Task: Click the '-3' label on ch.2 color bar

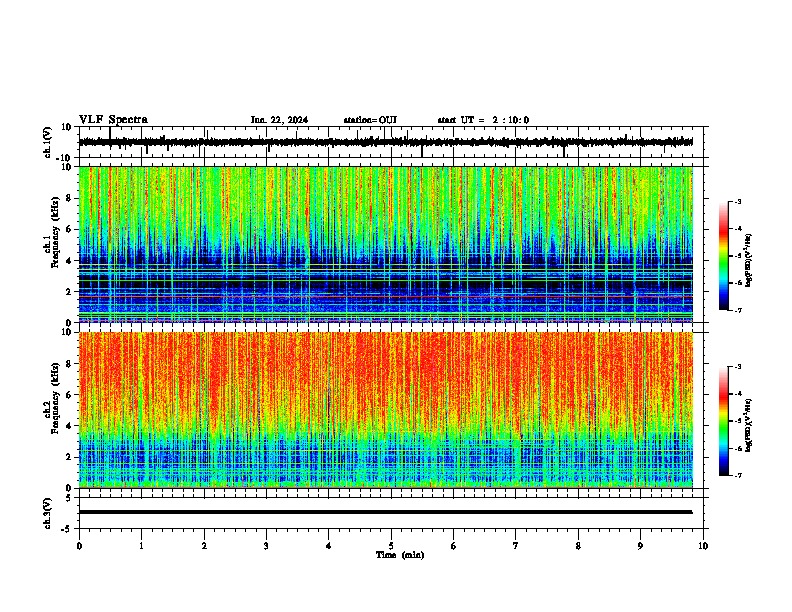Action: coord(737,367)
